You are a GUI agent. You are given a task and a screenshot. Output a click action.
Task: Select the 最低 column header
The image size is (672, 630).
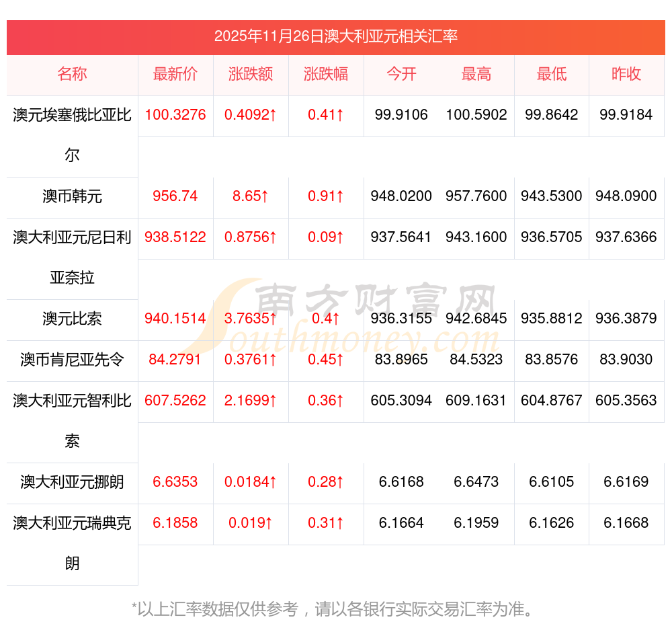pyautogui.click(x=552, y=74)
